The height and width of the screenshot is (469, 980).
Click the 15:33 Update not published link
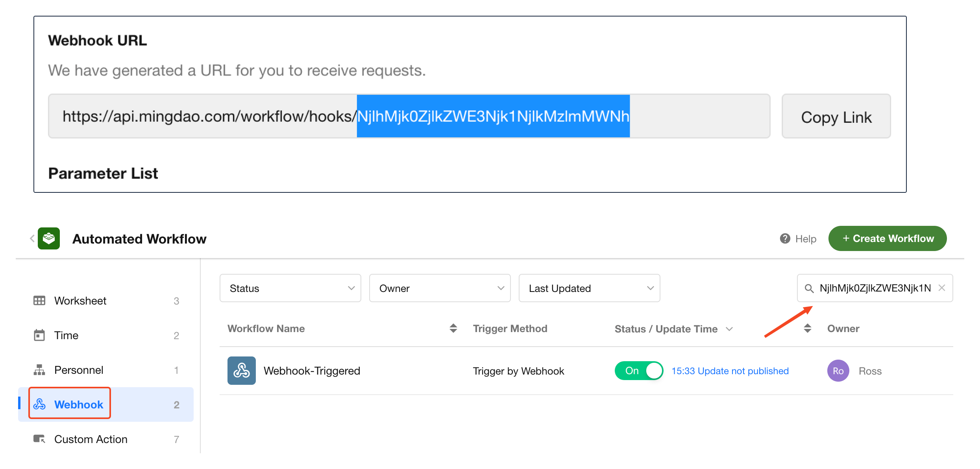point(730,371)
